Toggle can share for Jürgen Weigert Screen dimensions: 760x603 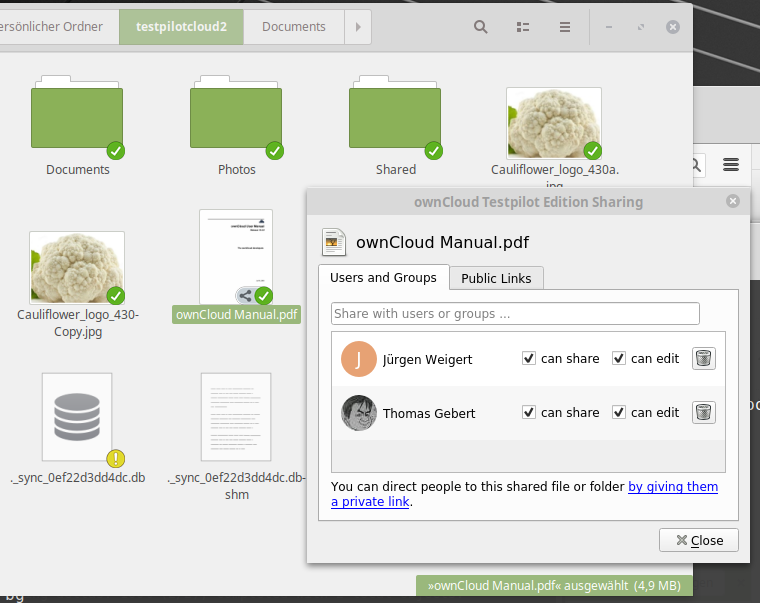tap(529, 358)
